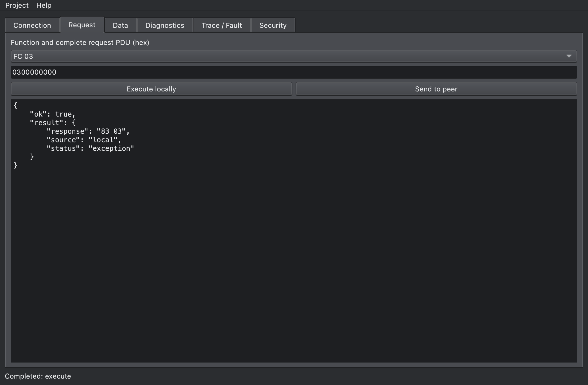This screenshot has height=385, width=588.
Task: Open the Help menu
Action: 44,5
